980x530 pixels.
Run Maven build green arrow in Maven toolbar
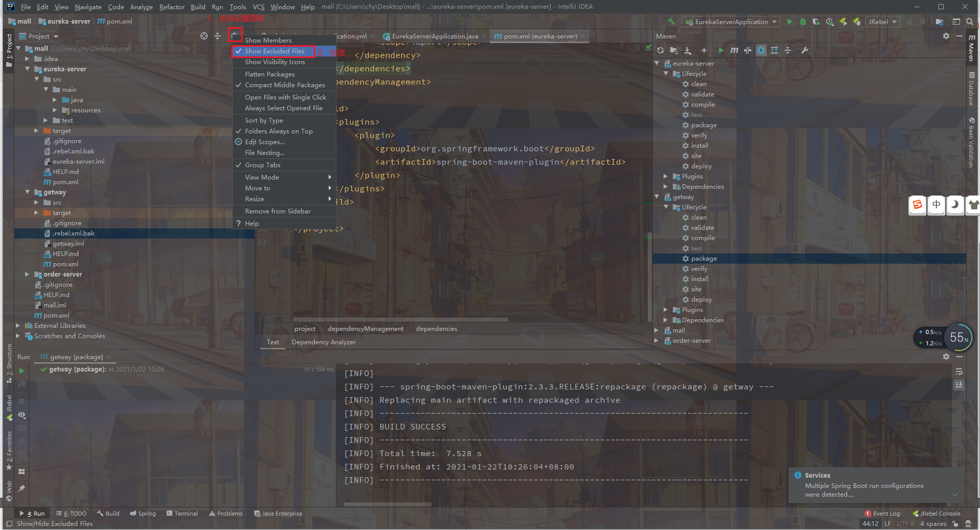(x=721, y=50)
